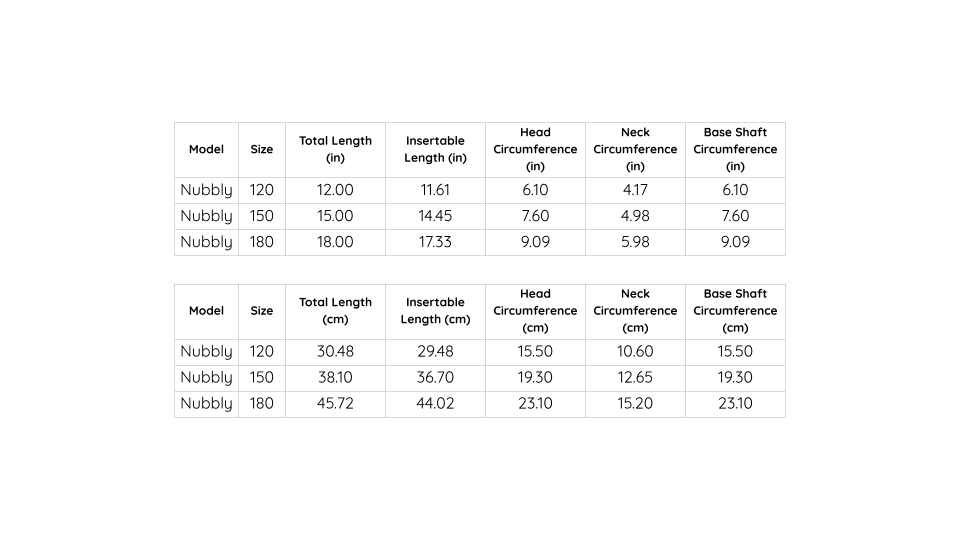960x540 pixels.
Task: Click Base Shaft Circumference (in) header
Action: (x=735, y=149)
